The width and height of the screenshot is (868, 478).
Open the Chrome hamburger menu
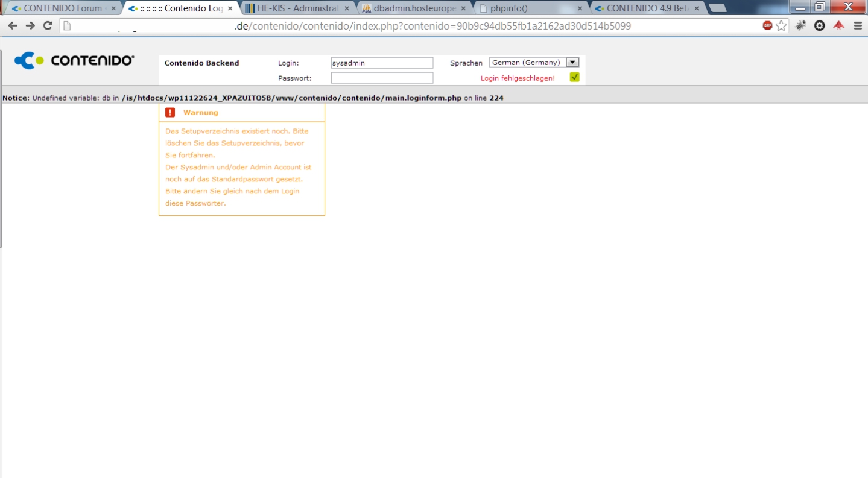[858, 26]
